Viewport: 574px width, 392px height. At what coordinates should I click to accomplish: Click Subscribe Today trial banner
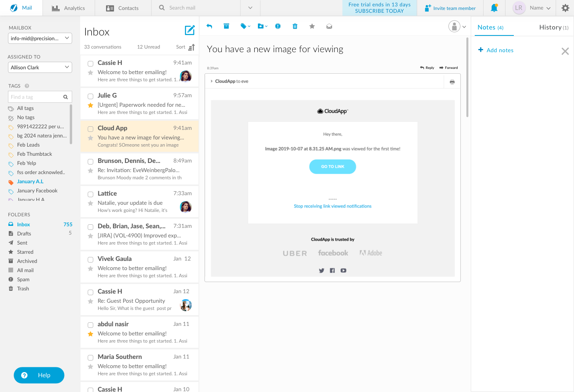tap(379, 8)
